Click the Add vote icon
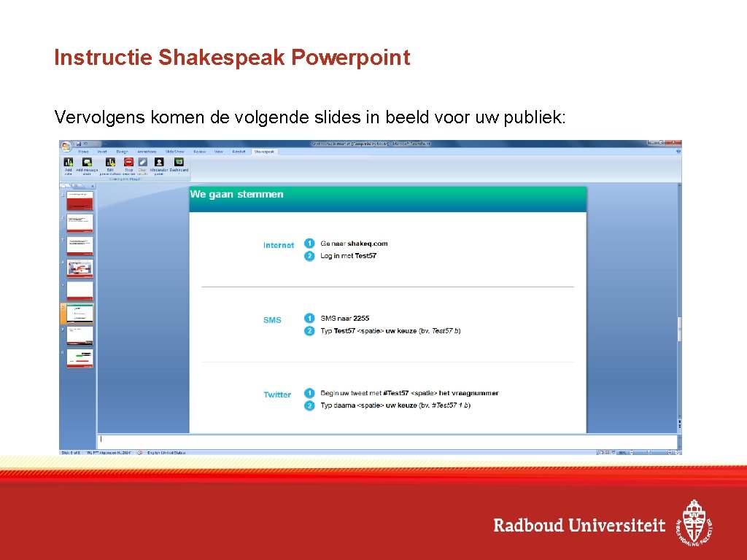 tap(68, 163)
